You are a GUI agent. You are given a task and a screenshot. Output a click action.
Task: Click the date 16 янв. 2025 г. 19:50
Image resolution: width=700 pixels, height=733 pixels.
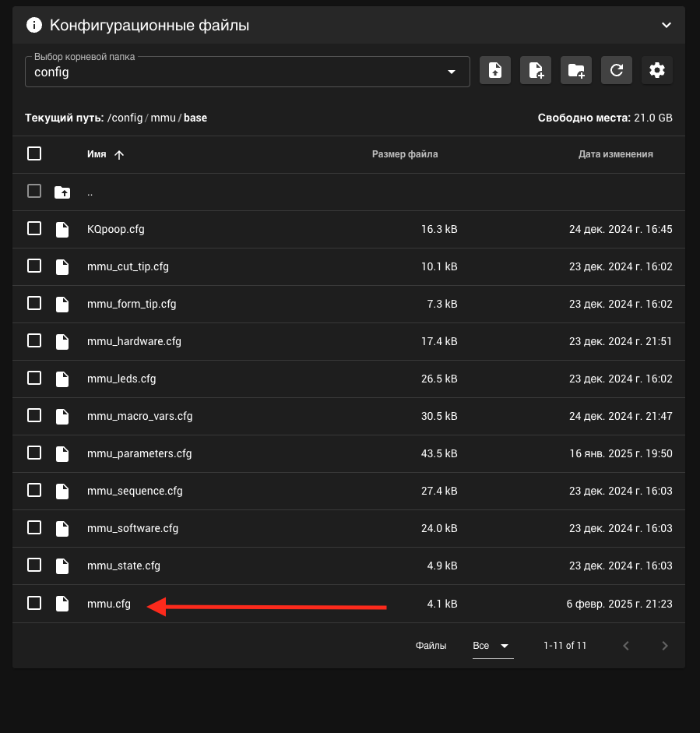tap(621, 454)
